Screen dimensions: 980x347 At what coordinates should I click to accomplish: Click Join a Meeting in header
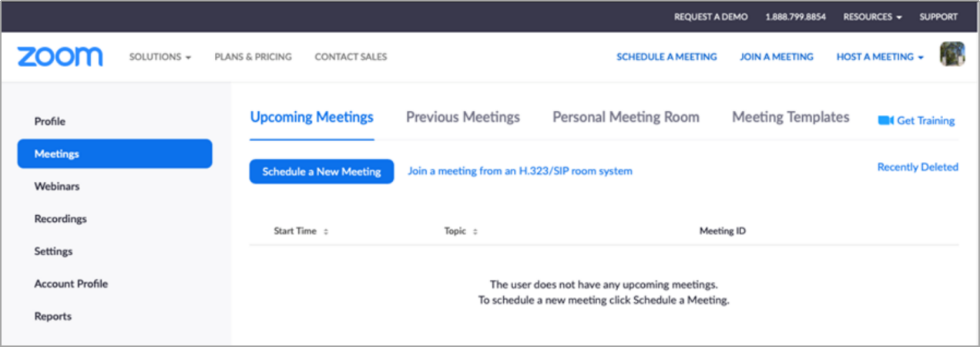[x=776, y=57]
